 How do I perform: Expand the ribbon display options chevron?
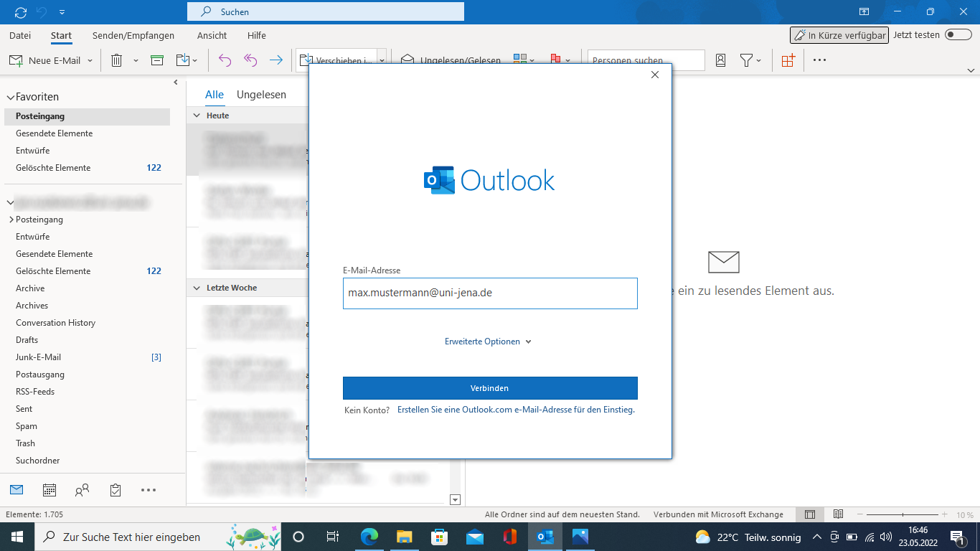point(971,70)
